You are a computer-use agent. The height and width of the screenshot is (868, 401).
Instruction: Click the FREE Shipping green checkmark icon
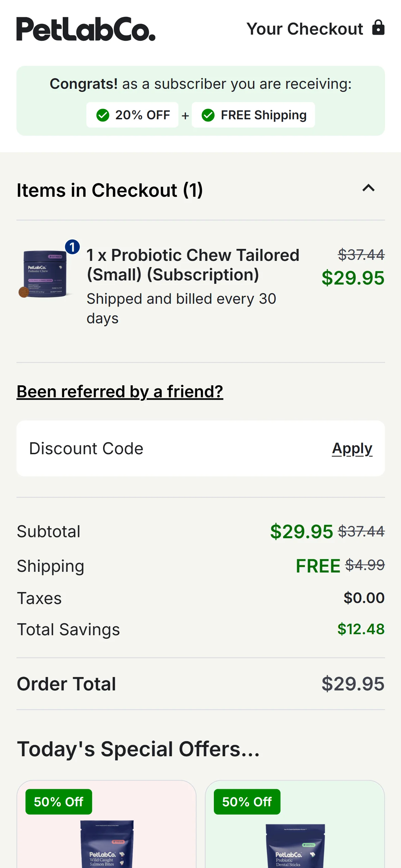[x=208, y=115]
